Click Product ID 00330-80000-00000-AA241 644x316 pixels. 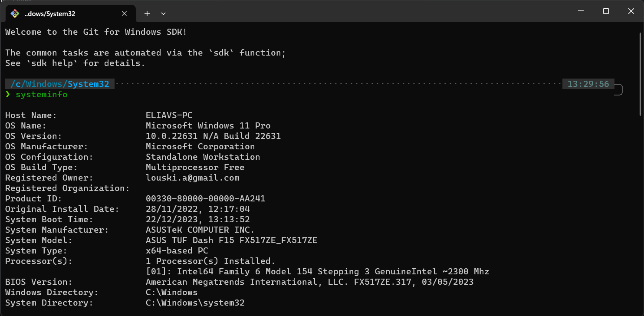(206, 198)
